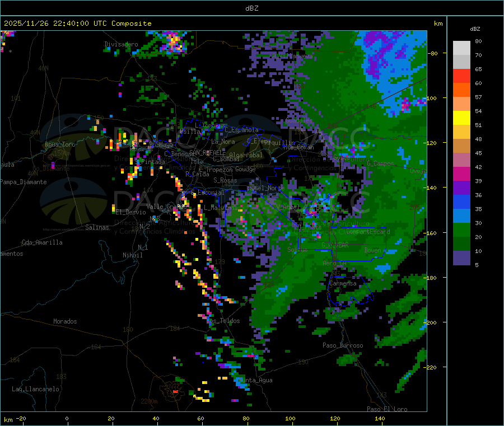
Task: Click the '0' tick on the horizontal axis
Action: (67, 418)
